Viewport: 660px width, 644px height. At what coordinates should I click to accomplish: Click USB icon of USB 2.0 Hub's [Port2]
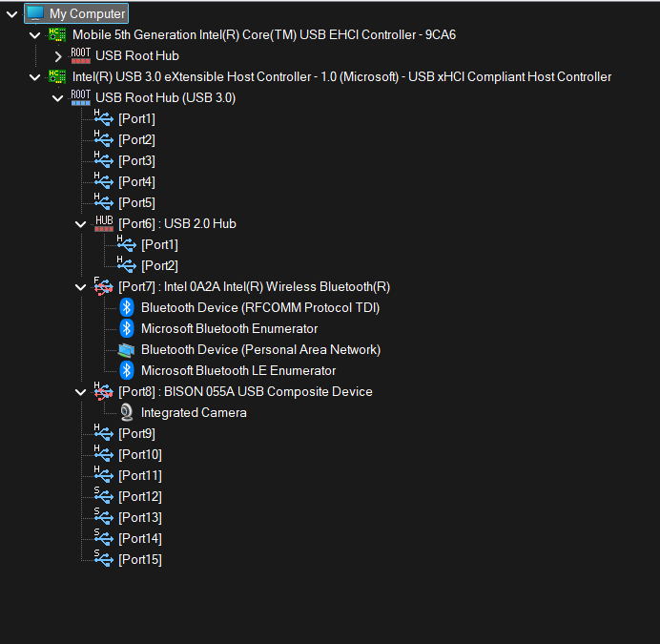[126, 264]
